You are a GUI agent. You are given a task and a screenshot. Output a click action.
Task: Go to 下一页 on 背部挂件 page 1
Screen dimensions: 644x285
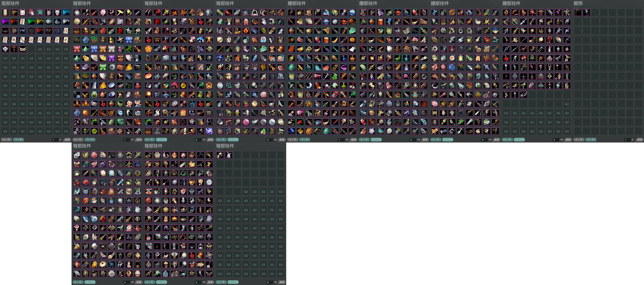[90, 140]
